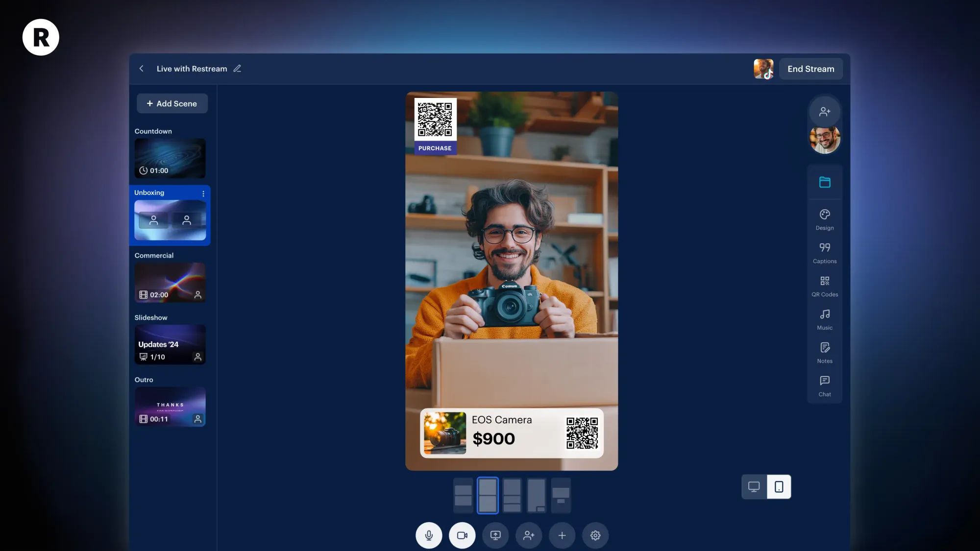Choose the picture-in-picture layout option
Screen dimensions: 980x551
click(537, 495)
